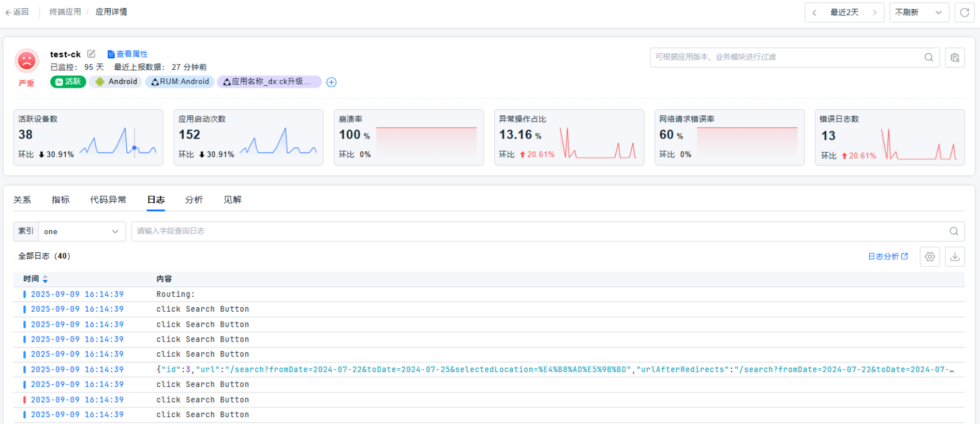The height and width of the screenshot is (424, 980).
Task: Open the 查看属性 link
Action: (x=128, y=54)
